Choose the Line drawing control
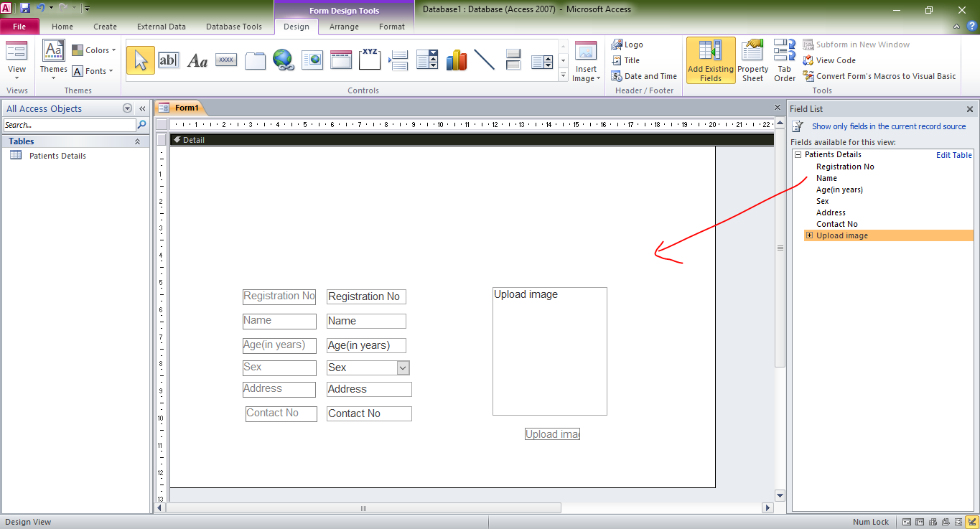Screen dimensions: 980x529 tap(485, 60)
